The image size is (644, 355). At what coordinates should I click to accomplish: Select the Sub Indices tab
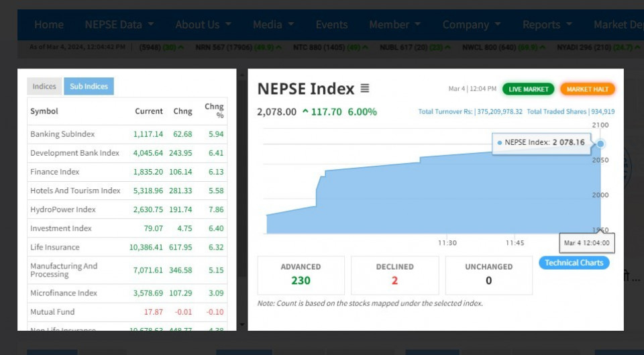(89, 87)
